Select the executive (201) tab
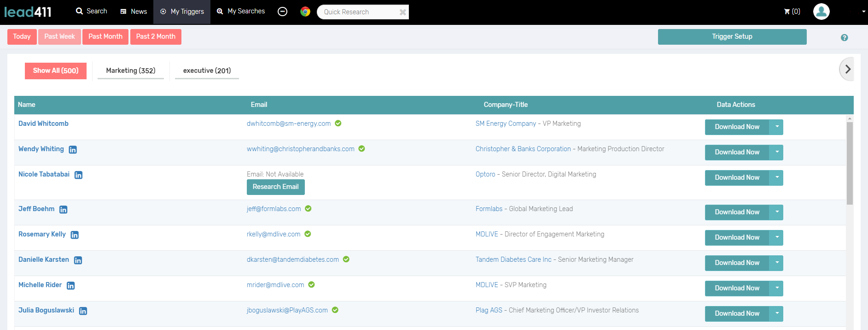Screen dimensions: 868x330 coord(207,71)
